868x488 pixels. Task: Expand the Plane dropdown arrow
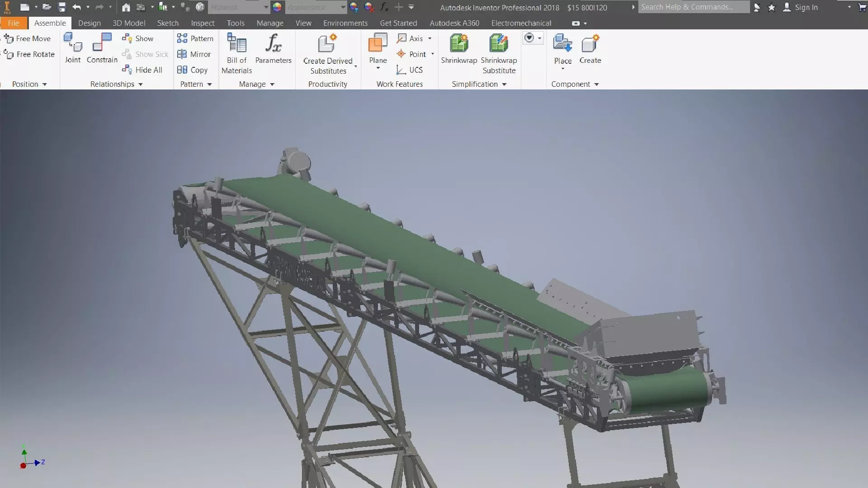378,69
